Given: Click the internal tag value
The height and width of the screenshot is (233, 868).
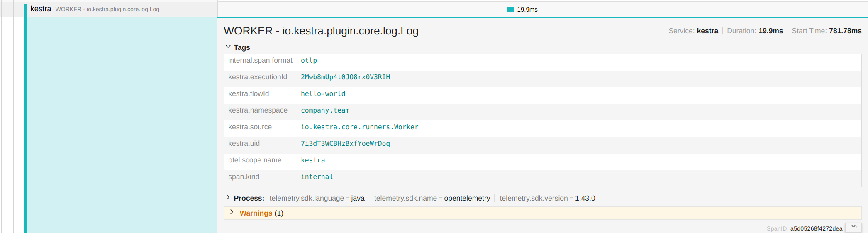Looking at the screenshot, I should (317, 177).
